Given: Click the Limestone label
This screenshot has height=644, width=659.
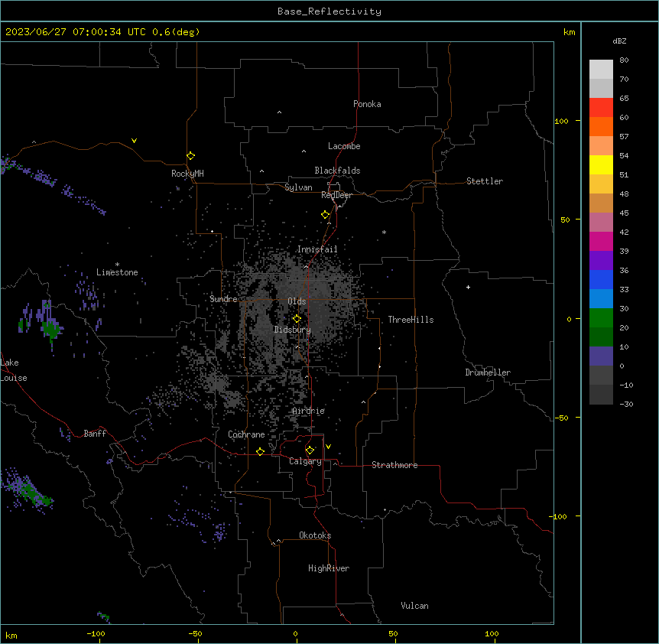Looking at the screenshot, I should [117, 272].
